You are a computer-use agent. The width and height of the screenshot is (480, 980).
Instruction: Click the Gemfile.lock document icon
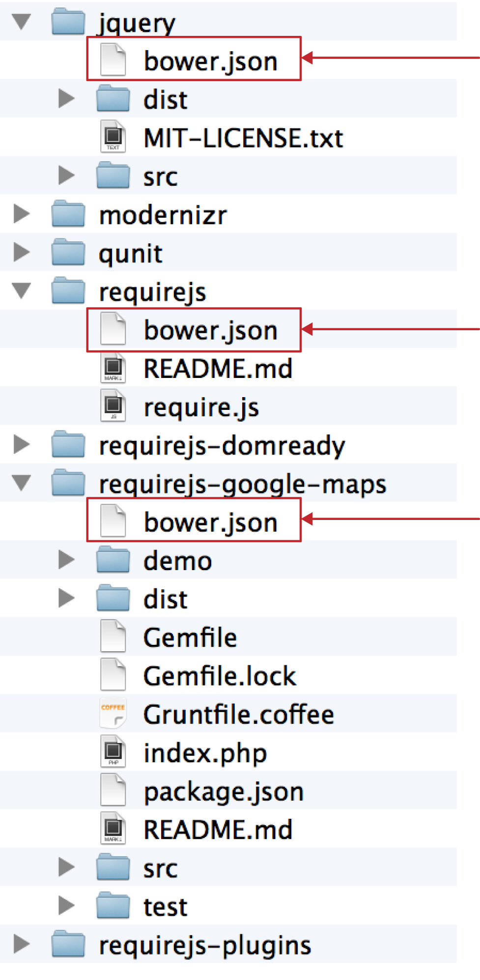pyautogui.click(x=113, y=675)
